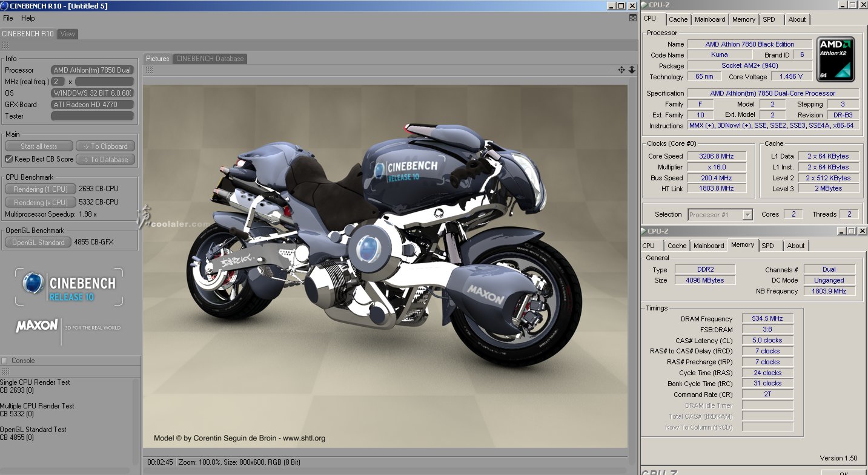
Task: Click the DRAM Frequency value 534.5 MHz
Action: (x=767, y=318)
